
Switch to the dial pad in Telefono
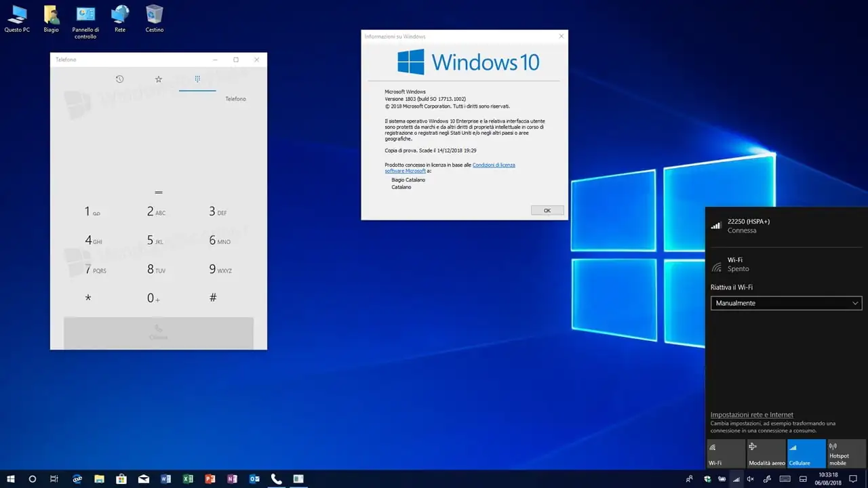point(197,79)
